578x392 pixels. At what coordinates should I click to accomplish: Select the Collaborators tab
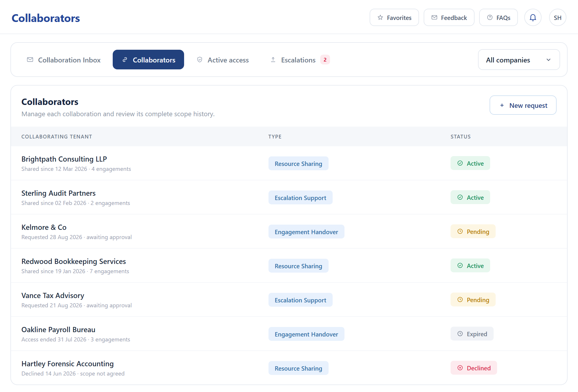coord(148,60)
